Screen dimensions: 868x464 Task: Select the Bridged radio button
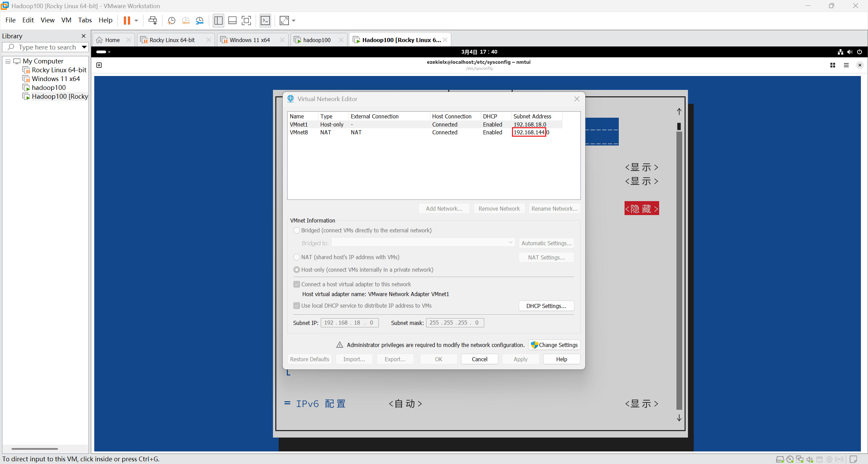pyautogui.click(x=297, y=230)
